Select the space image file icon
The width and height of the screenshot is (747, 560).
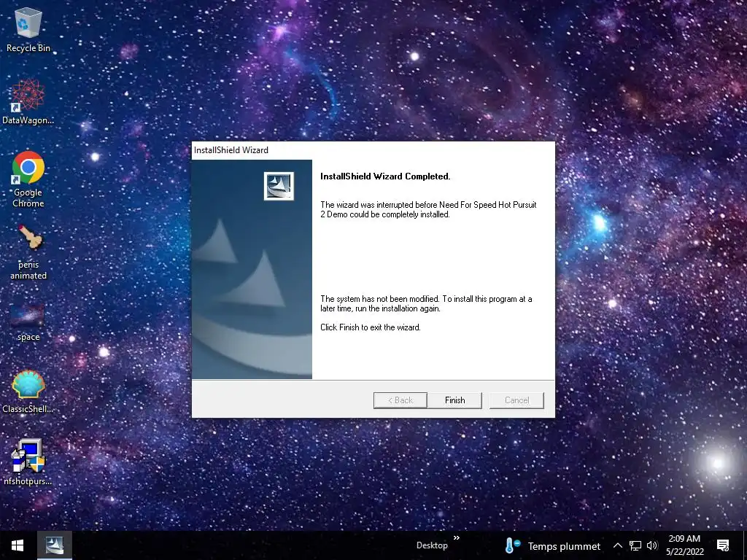(28, 323)
